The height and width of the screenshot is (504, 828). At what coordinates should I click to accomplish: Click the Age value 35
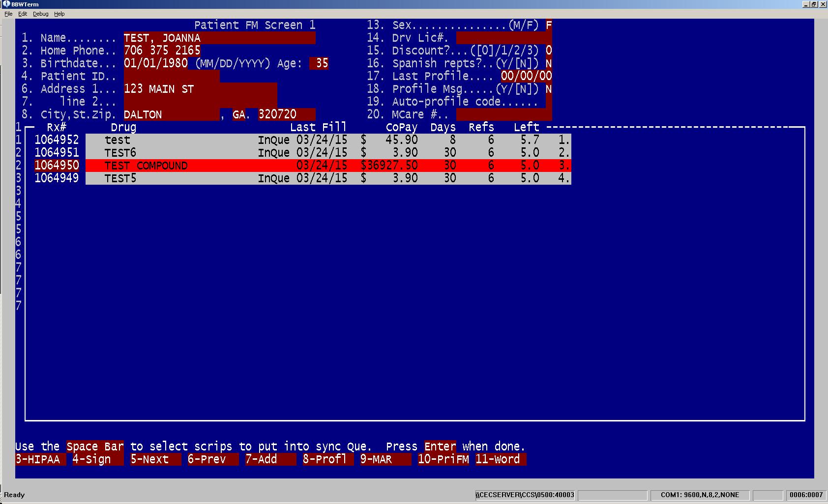319,63
